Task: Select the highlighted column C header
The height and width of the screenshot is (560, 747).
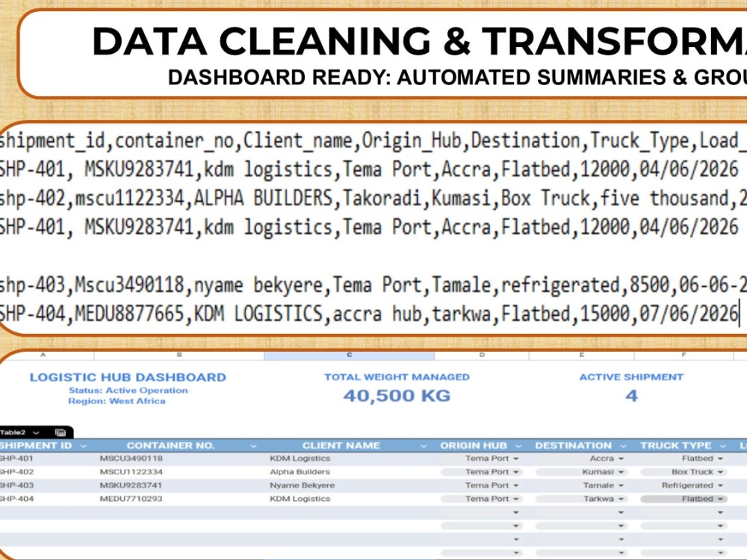Action: pyautogui.click(x=349, y=355)
